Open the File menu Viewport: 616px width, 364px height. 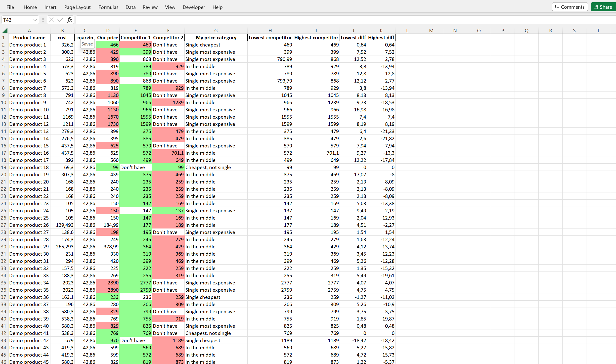click(x=10, y=7)
